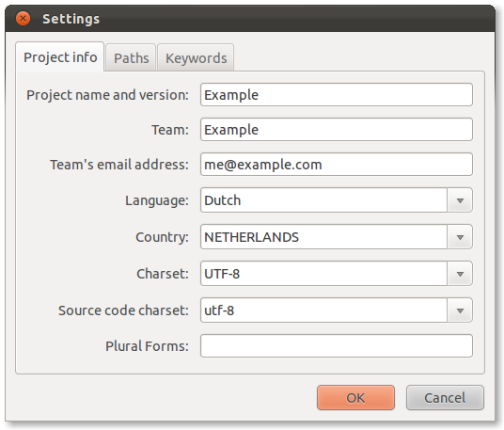Screen dimensions: 504x430
Task: Click the Dutch text in Language combo box
Action: [223, 200]
